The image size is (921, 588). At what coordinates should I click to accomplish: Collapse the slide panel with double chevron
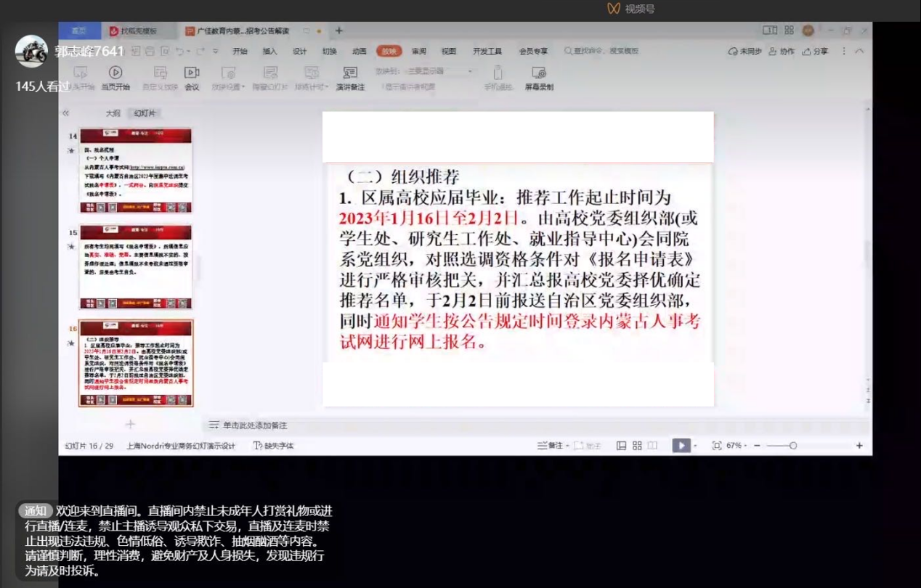pos(65,113)
